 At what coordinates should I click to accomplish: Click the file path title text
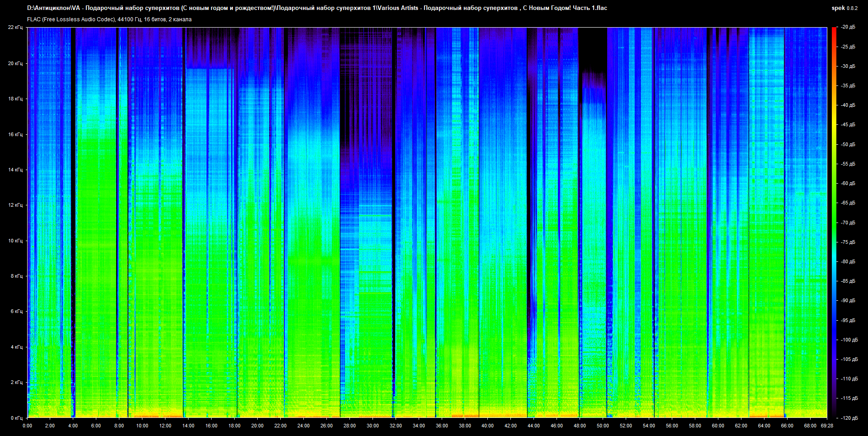point(316,8)
